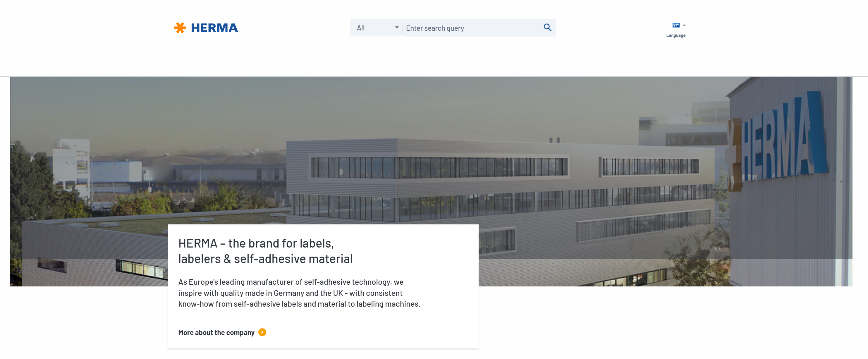The image size is (868, 359).
Task: Click the paragraph starting 'As Europe's leading manufacturer'
Action: point(299,293)
